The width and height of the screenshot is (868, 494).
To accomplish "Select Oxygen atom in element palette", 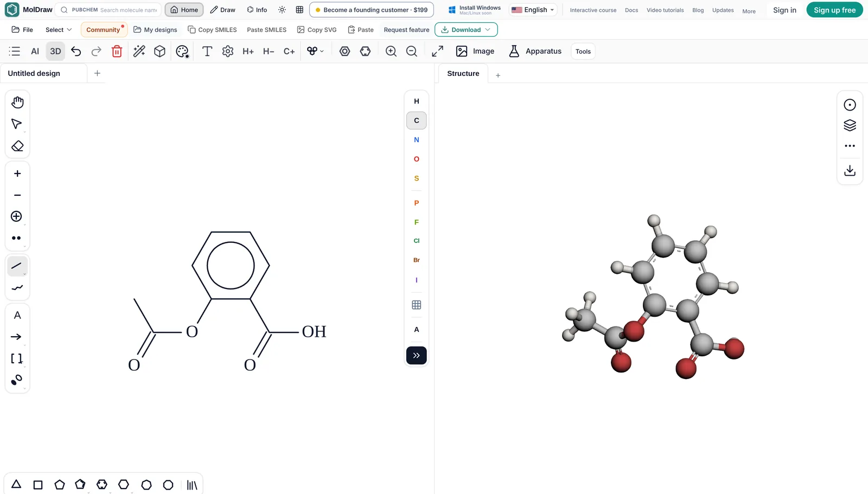I will click(417, 159).
